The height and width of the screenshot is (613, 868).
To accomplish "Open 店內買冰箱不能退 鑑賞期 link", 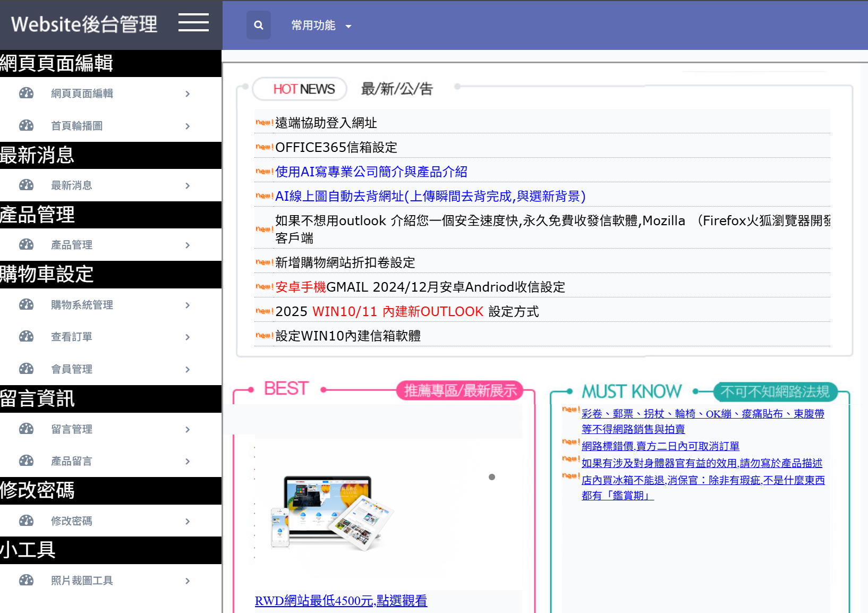I will click(x=703, y=488).
